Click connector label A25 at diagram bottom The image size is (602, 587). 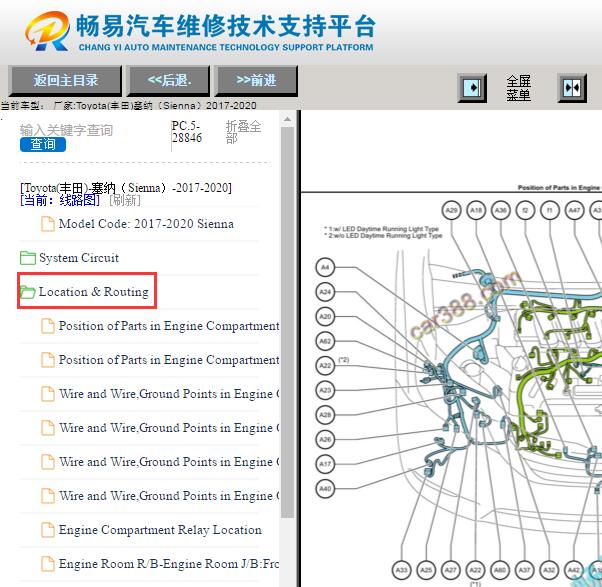pyautogui.click(x=426, y=570)
